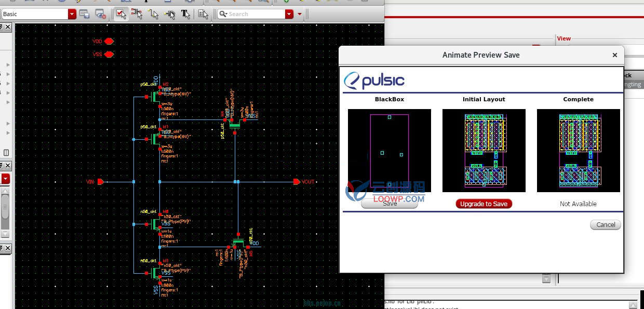Select NMOS transistor M0 in the schematic
Viewport: 644px width, 309px height.
[x=155, y=224]
